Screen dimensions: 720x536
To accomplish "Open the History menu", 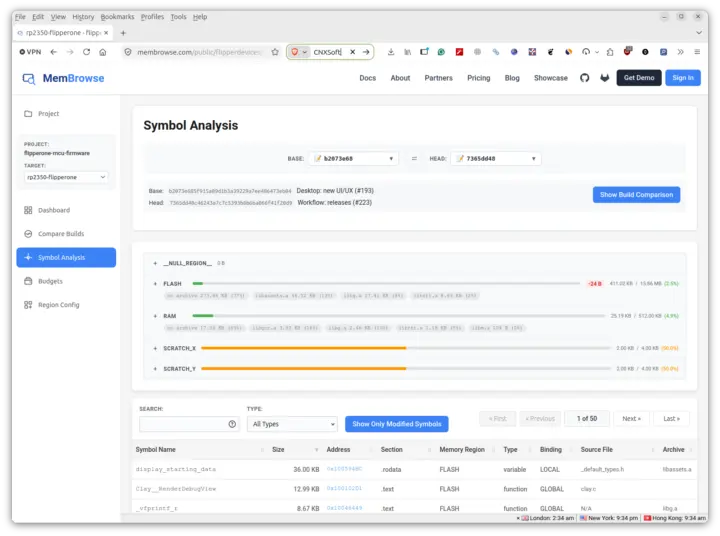I will click(83, 17).
